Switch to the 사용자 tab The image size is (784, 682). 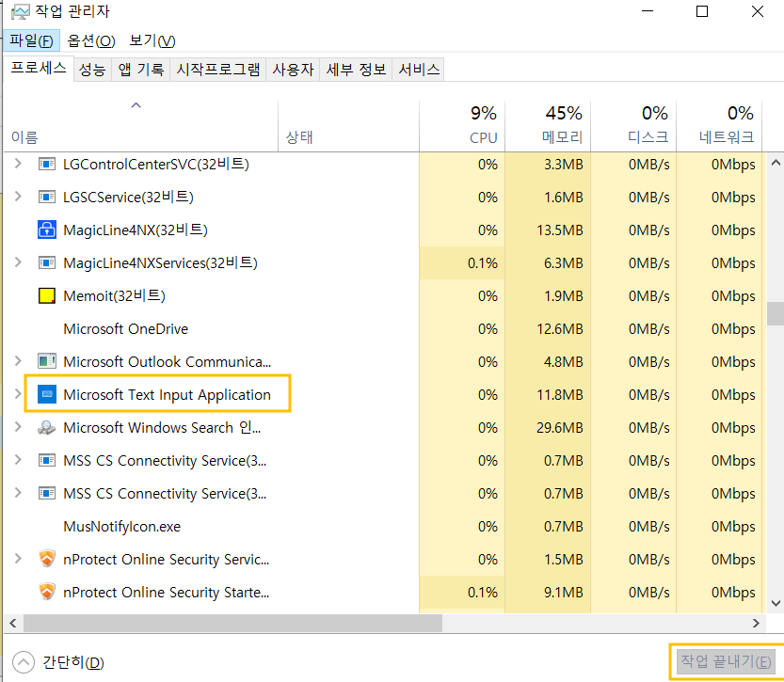pyautogui.click(x=293, y=70)
